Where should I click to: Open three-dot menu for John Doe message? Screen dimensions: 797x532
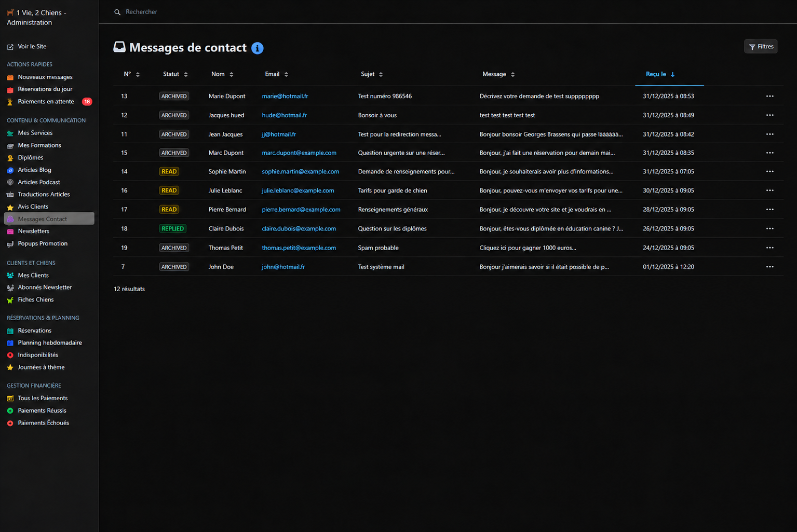click(x=769, y=267)
